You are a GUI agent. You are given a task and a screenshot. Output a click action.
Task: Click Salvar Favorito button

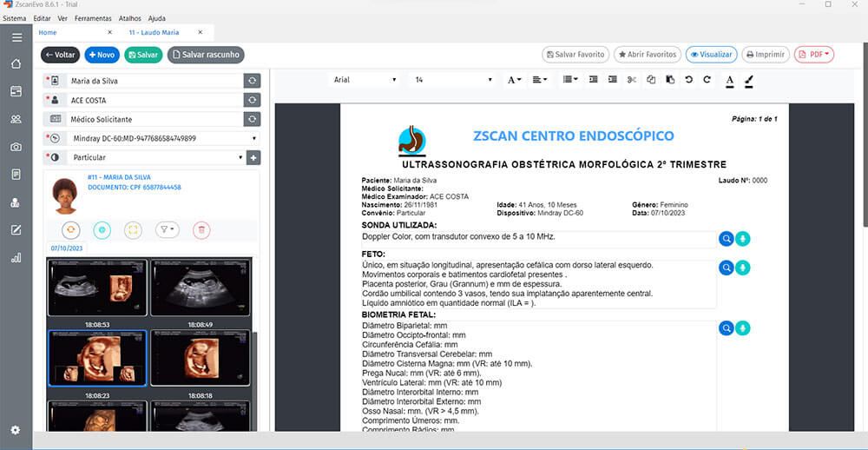[575, 55]
